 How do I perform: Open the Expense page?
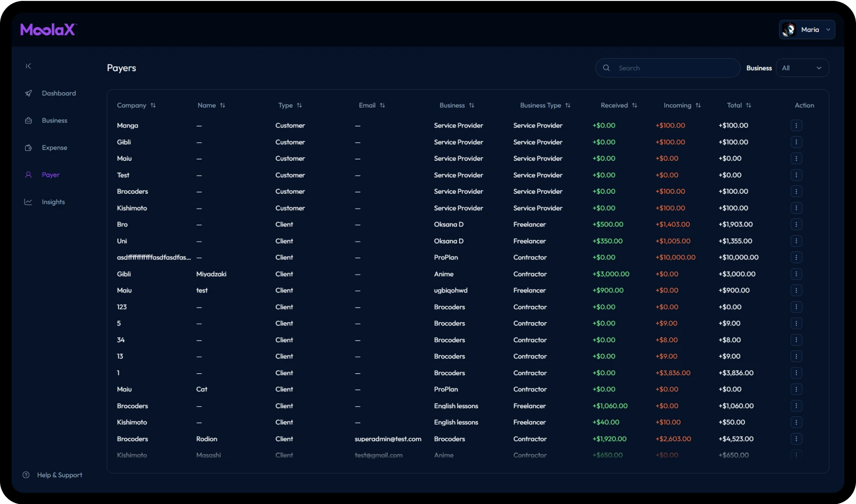coord(54,148)
